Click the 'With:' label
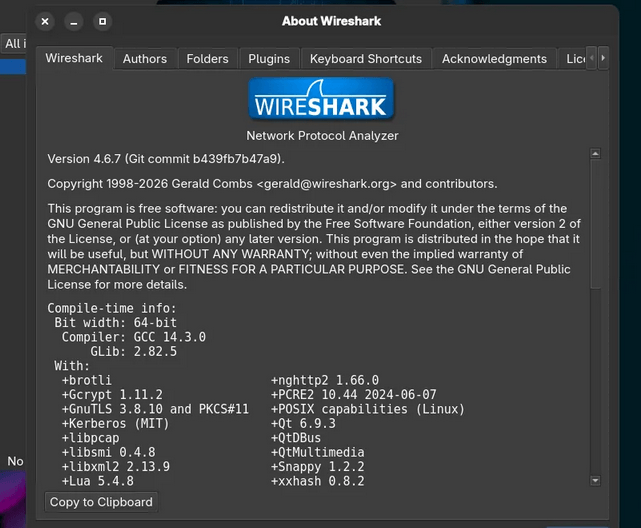Screen dimensions: 641x528 click(72, 366)
